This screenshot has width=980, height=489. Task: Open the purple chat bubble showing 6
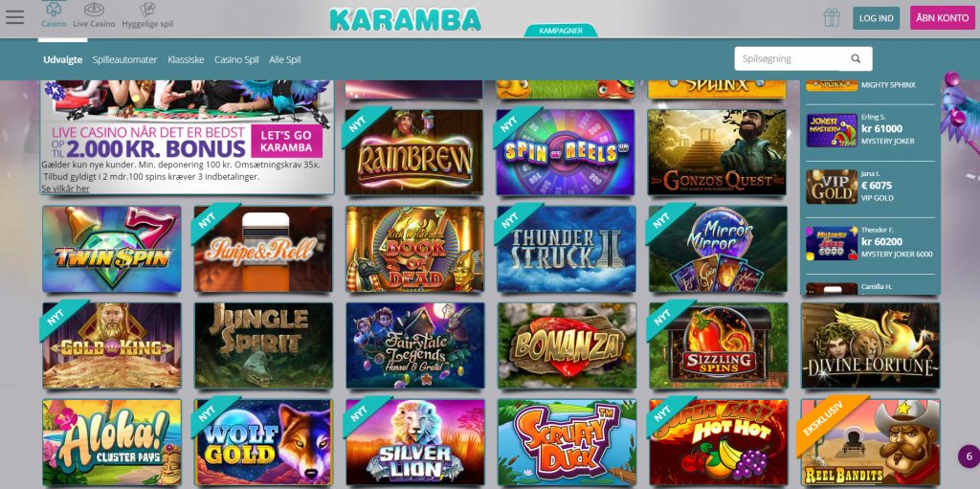coord(969,456)
